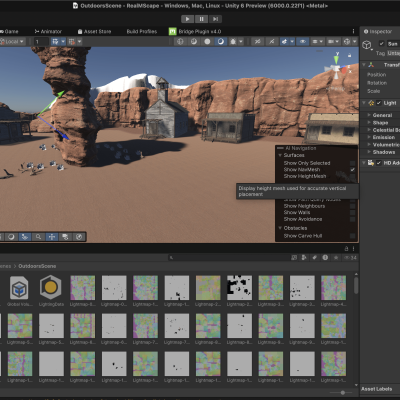Toggle the shaded draw mode icon
The image size is (400, 400).
tap(194, 42)
